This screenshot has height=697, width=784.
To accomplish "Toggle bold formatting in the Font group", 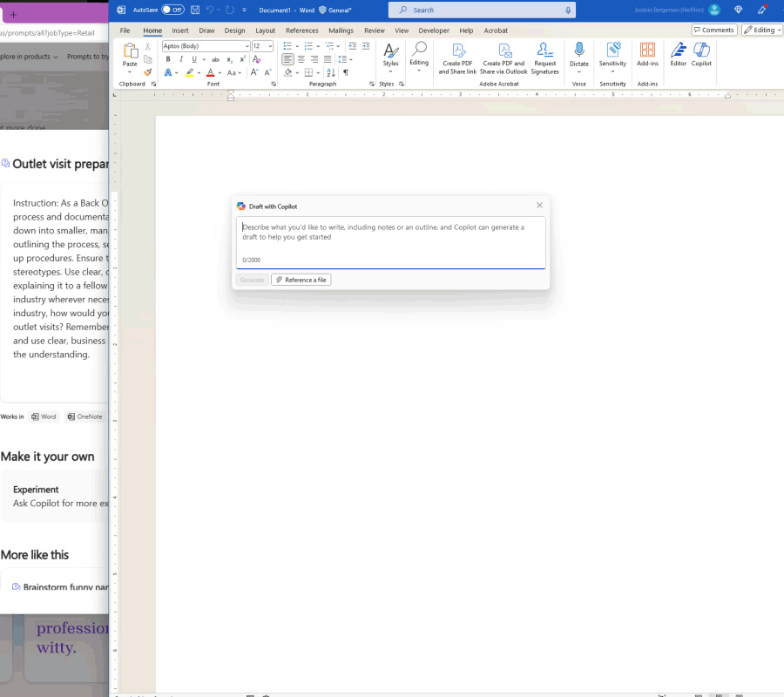I will pyautogui.click(x=168, y=58).
